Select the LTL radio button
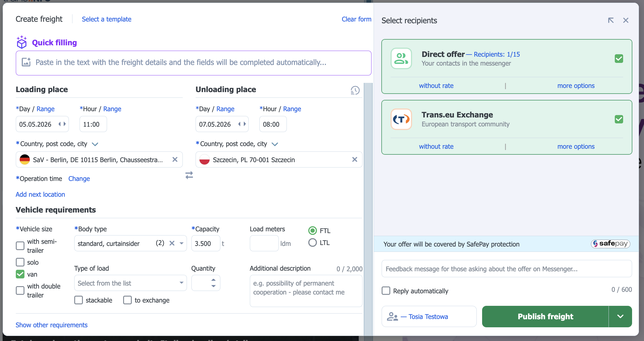The image size is (644, 341). pyautogui.click(x=312, y=243)
